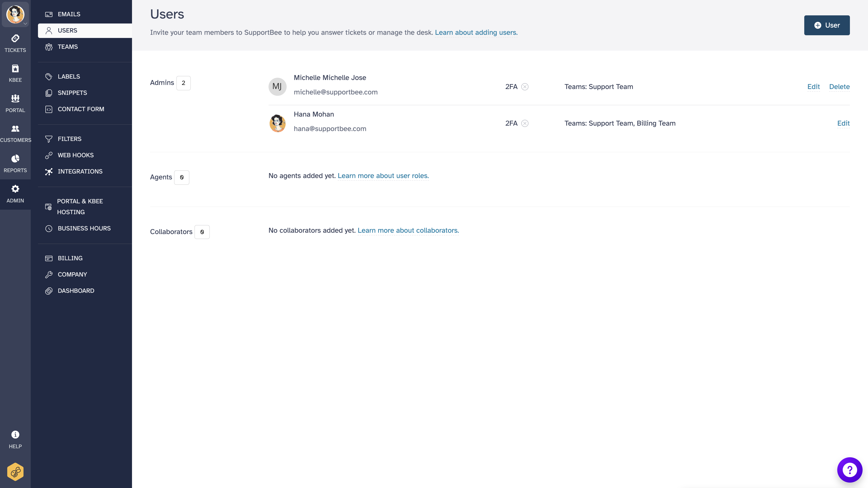The height and width of the screenshot is (488, 868).
Task: Open the Learn about adding users link
Action: [476, 32]
